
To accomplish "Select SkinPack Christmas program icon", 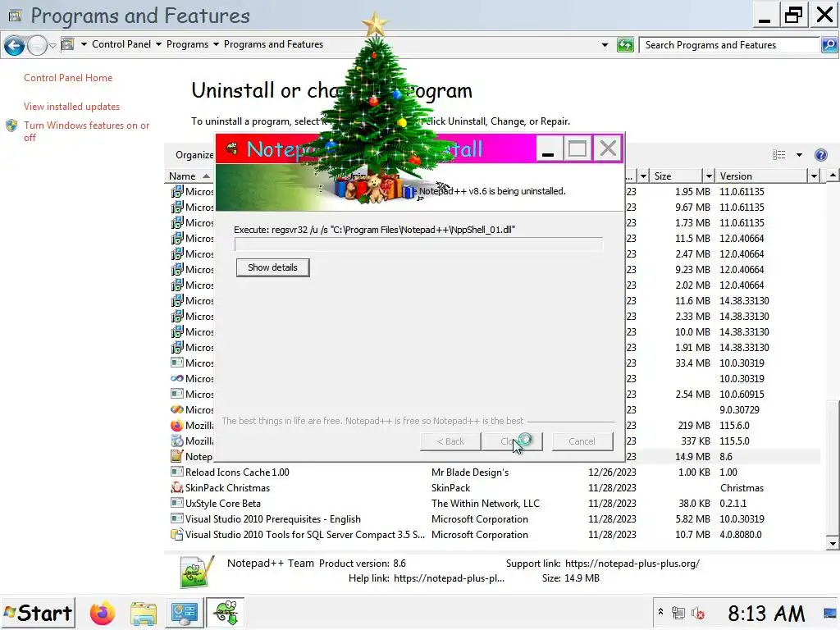I will click(177, 487).
